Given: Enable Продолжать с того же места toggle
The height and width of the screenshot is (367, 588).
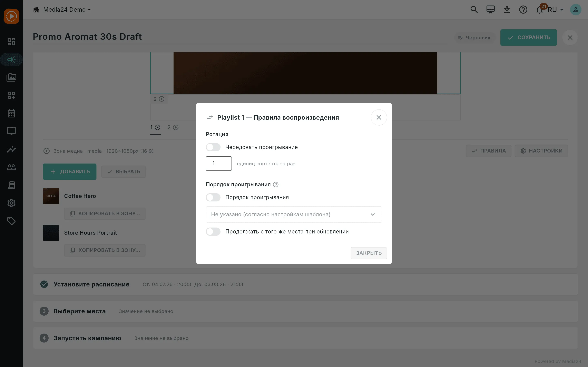Looking at the screenshot, I should (213, 232).
